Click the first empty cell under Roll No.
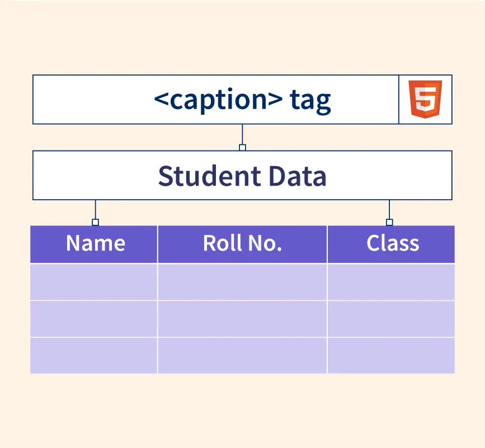Screen dimensions: 485x448 (242, 282)
